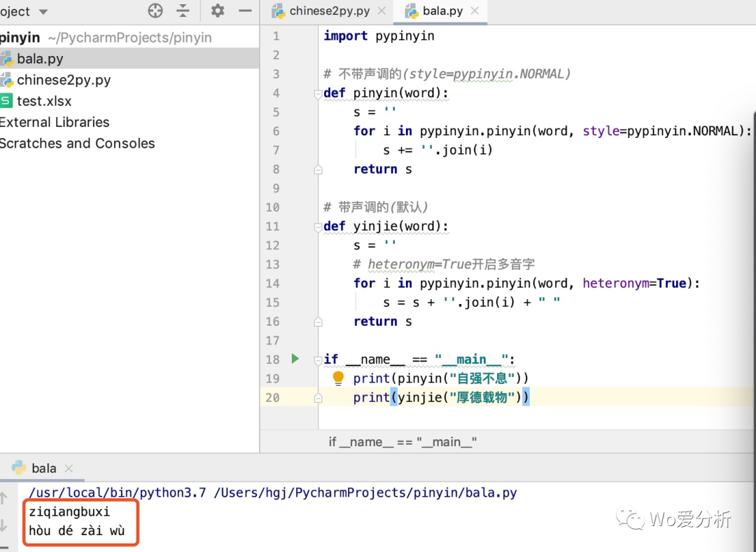Click the def yinjie(word) definition
Image resolution: width=756 pixels, height=552 pixels.
point(386,226)
